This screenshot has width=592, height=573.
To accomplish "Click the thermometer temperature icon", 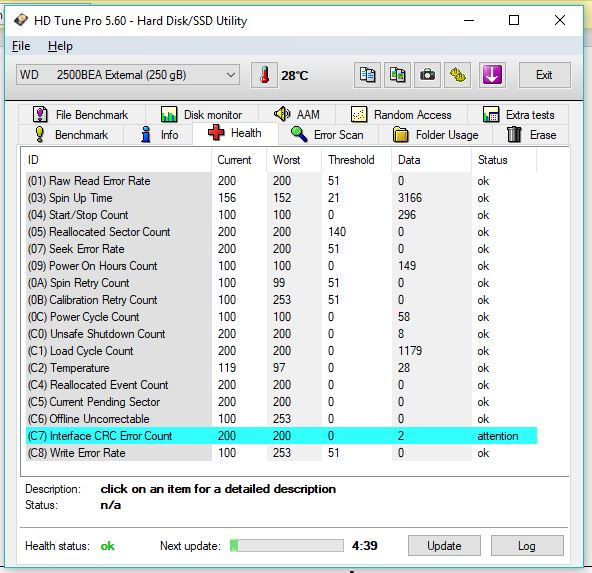I will 264,75.
